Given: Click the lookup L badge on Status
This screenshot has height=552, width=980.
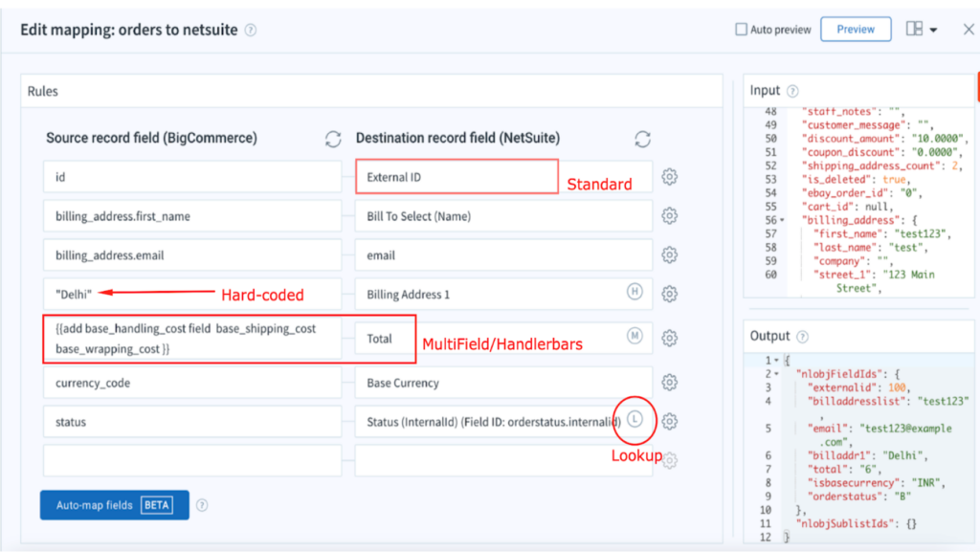Looking at the screenshot, I should [x=635, y=419].
